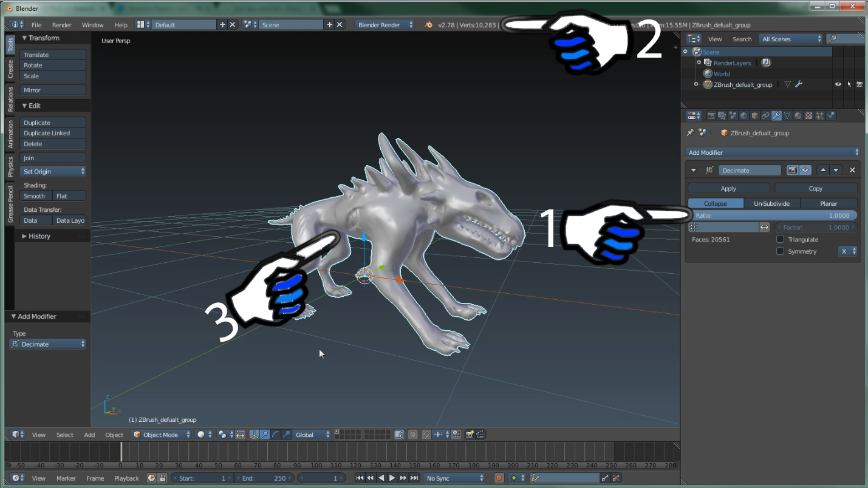Open the Modifiers properties tab (wrench icon)
This screenshot has width=868, height=488.
click(776, 115)
